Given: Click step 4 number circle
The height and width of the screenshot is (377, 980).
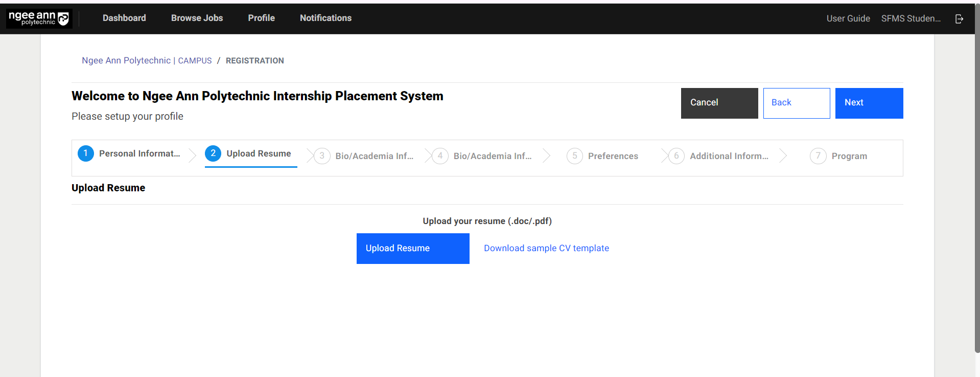Looking at the screenshot, I should click(440, 156).
